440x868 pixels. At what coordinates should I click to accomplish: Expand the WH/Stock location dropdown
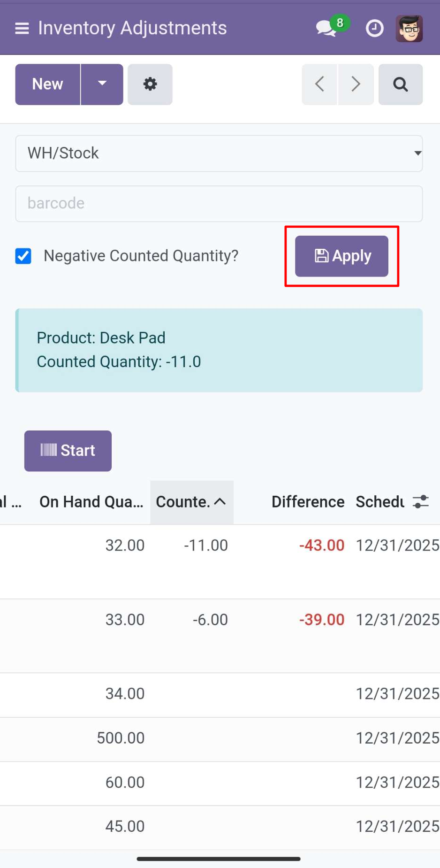point(219,154)
